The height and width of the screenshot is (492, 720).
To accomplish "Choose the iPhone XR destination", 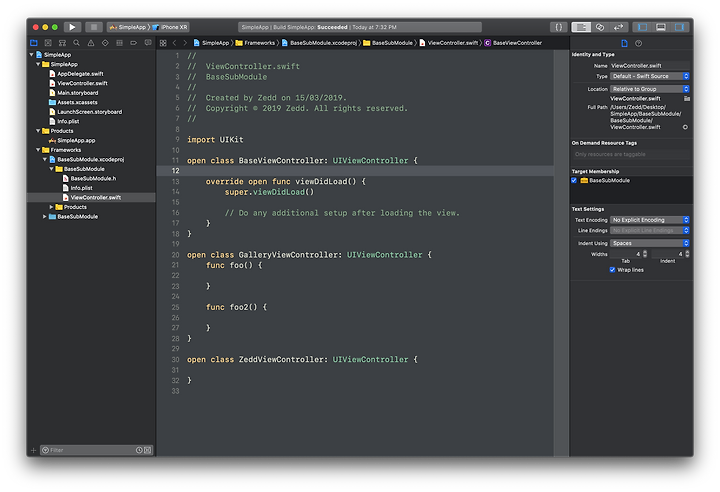I will 170,27.
